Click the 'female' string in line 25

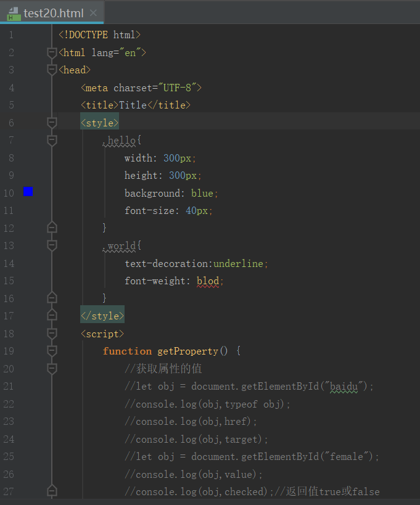click(x=346, y=457)
